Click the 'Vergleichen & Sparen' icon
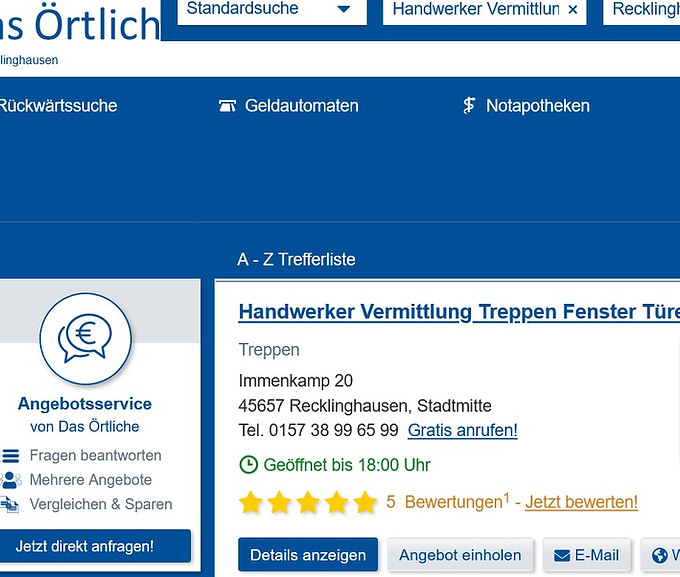Image resolution: width=680 pixels, height=577 pixels. click(9, 505)
